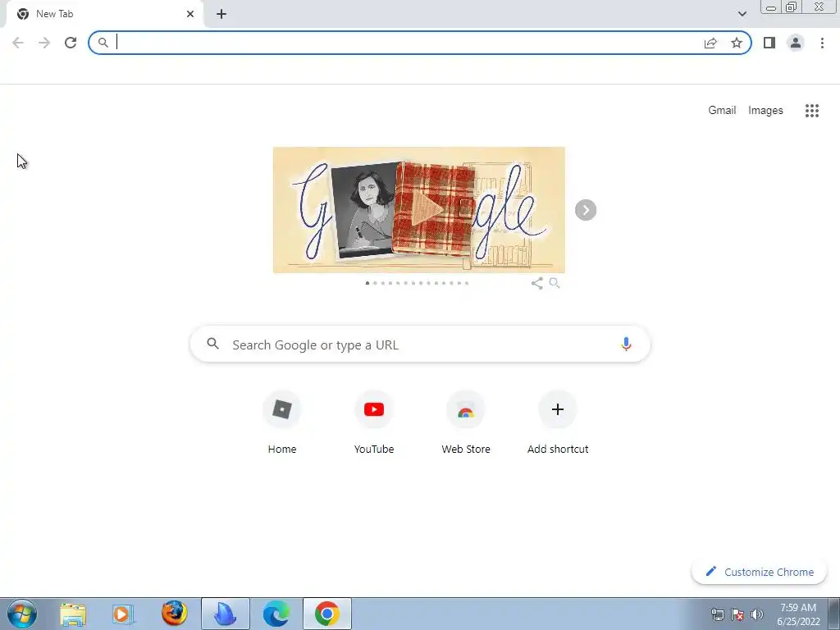This screenshot has height=630, width=840.
Task: Open the Action Center flag icon
Action: (x=737, y=614)
